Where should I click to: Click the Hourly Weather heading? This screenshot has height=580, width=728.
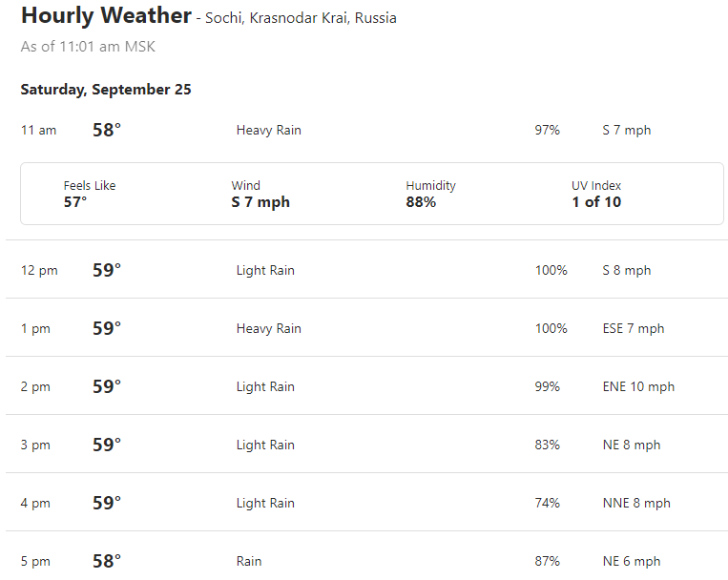pos(106,15)
